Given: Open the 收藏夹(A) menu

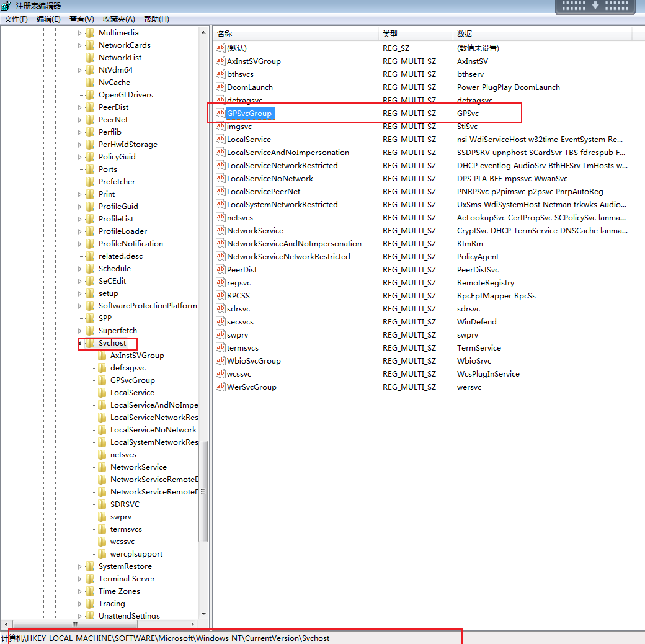Looking at the screenshot, I should [x=118, y=19].
